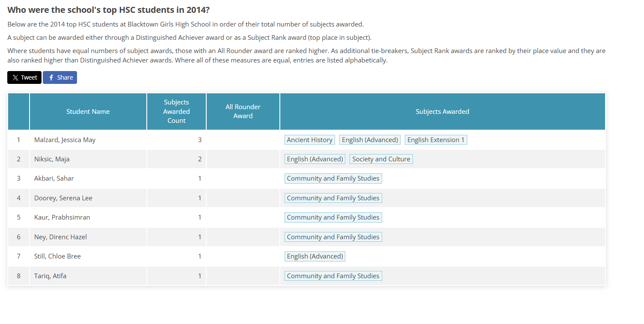Image resolution: width=644 pixels, height=324 pixels.
Task: Select the All Rounder Award column header
Action: [243, 111]
